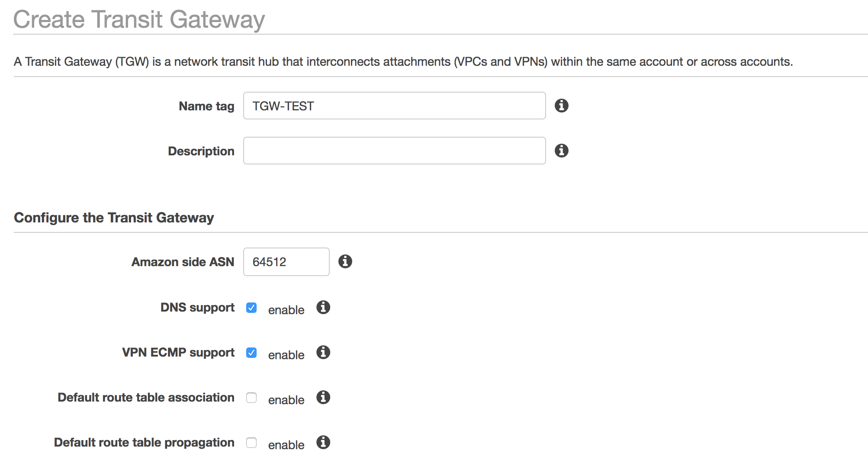The image size is (868, 476).
Task: Click the info icon beside Name tag field
Action: tap(561, 106)
